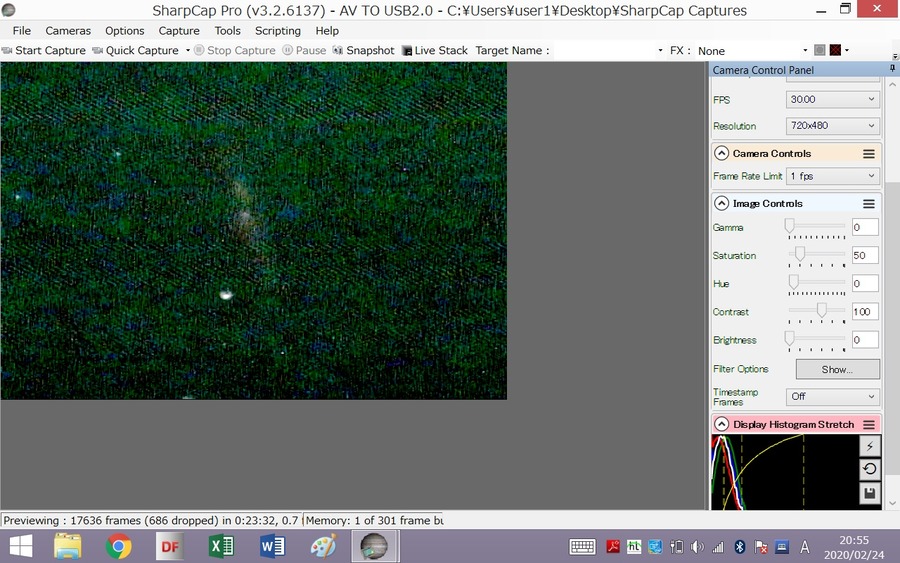Open the Quick Capture dropdown arrow
This screenshot has height=563, width=900.
click(188, 51)
